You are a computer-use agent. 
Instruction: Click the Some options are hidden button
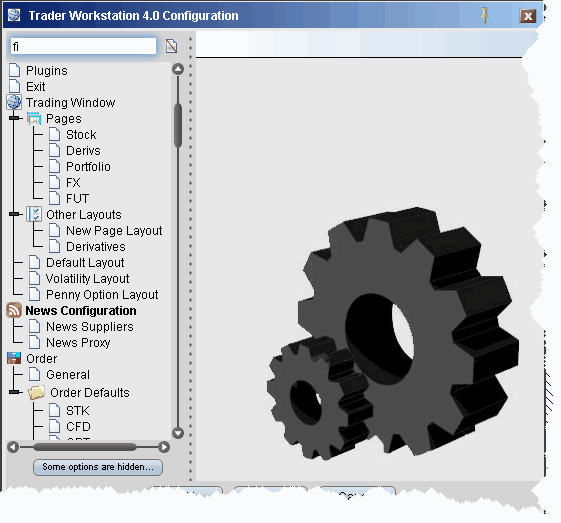(98, 467)
